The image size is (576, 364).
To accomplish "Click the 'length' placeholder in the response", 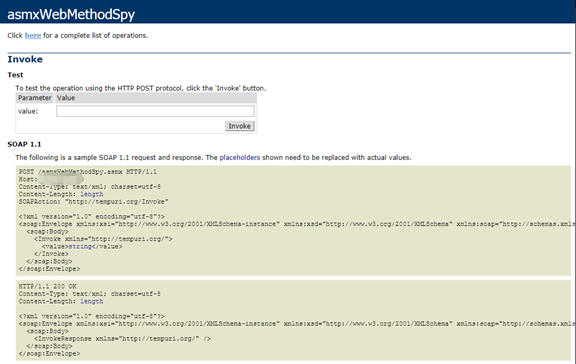I will (x=91, y=301).
